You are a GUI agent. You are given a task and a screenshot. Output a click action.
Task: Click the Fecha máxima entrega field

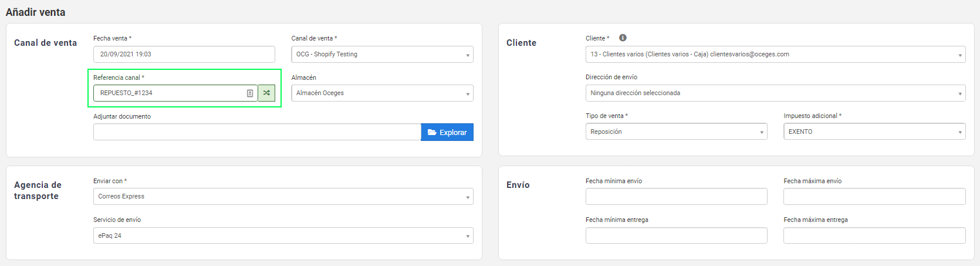tap(874, 235)
